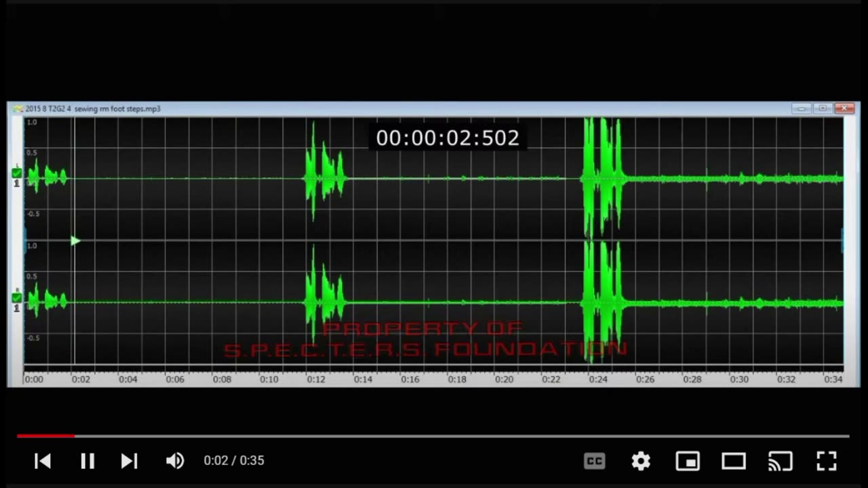868x488 pixels.
Task: Mute the video volume speaker icon
Action: pos(175,461)
